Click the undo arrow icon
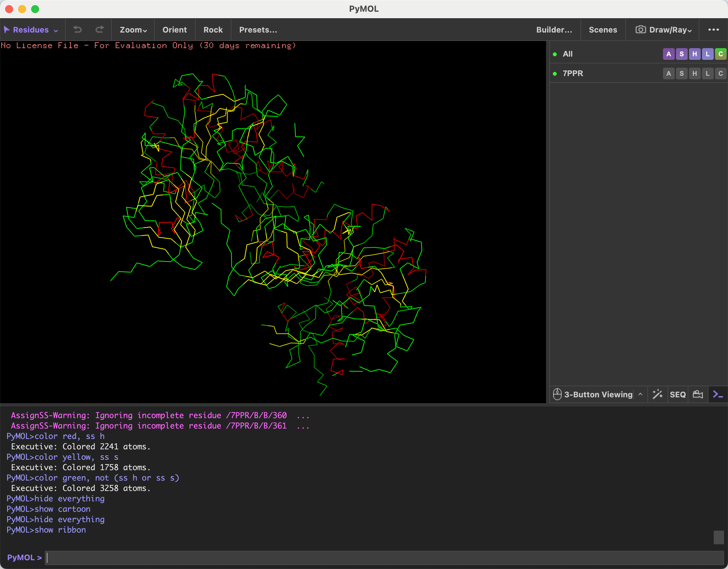The image size is (728, 569). click(x=77, y=30)
